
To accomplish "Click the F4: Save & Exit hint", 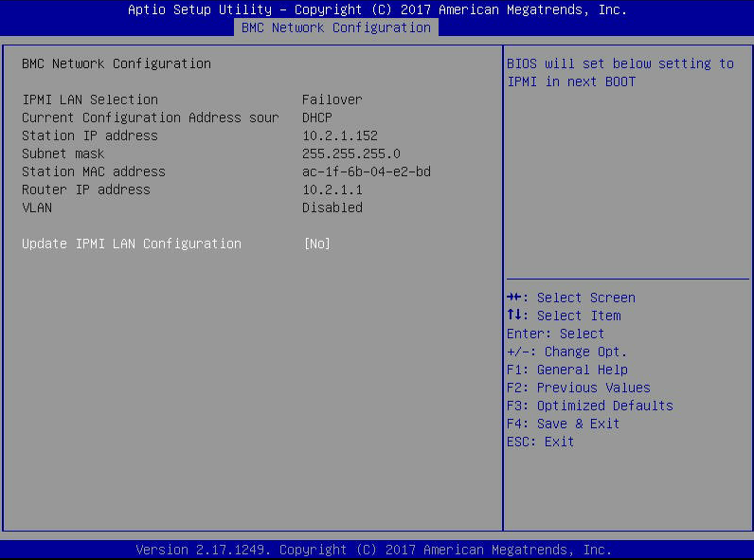I will [563, 424].
